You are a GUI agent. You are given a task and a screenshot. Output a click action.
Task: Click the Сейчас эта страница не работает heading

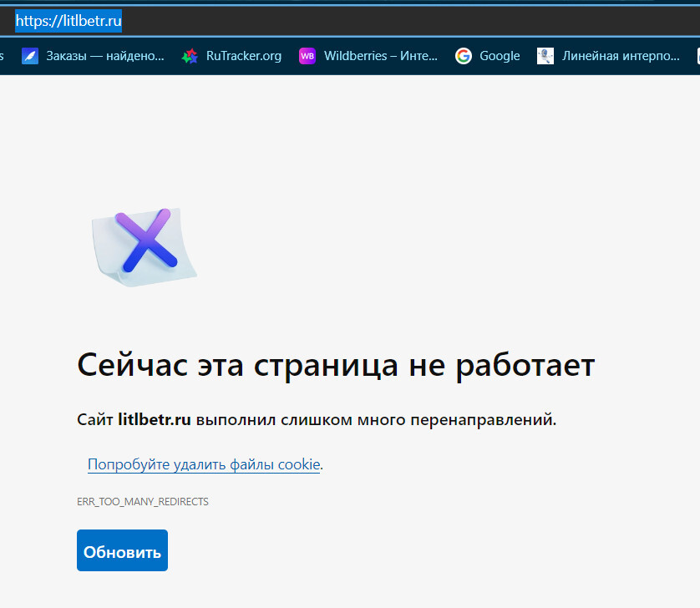[336, 366]
